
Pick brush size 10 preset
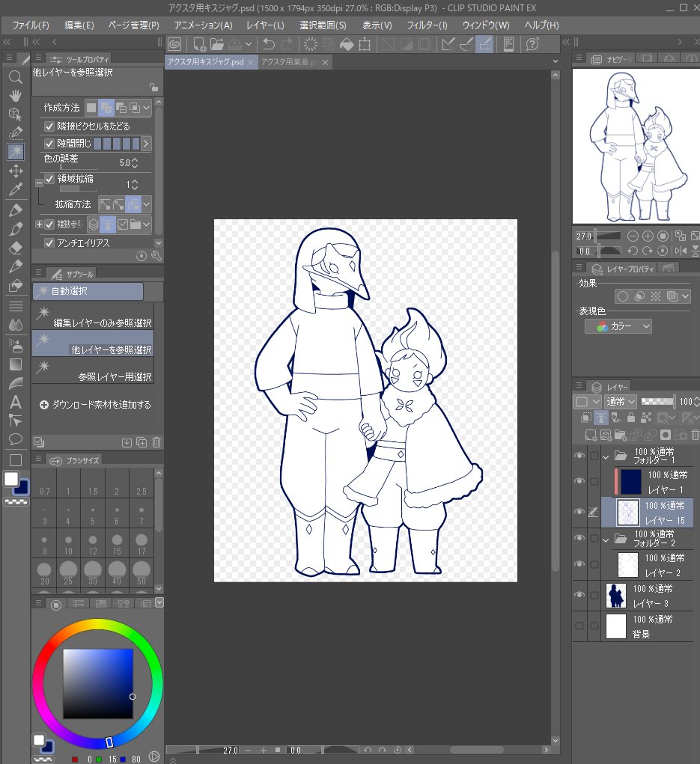[x=68, y=544]
